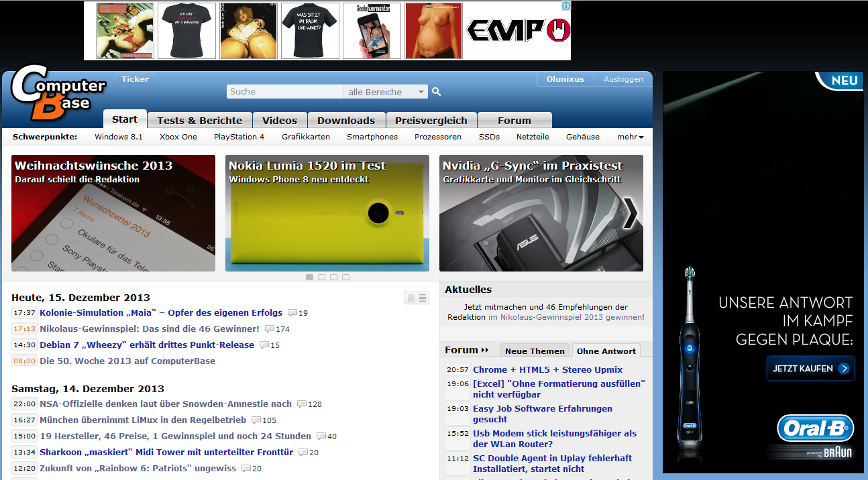The image size is (868, 480).
Task: Open the Olunixus user profile link
Action: (x=565, y=79)
